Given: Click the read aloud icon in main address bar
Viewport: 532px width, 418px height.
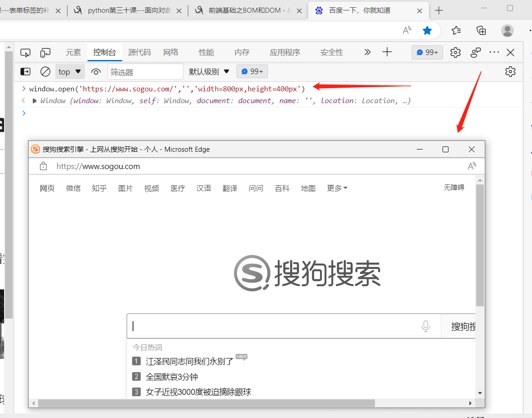Looking at the screenshot, I should [x=407, y=30].
